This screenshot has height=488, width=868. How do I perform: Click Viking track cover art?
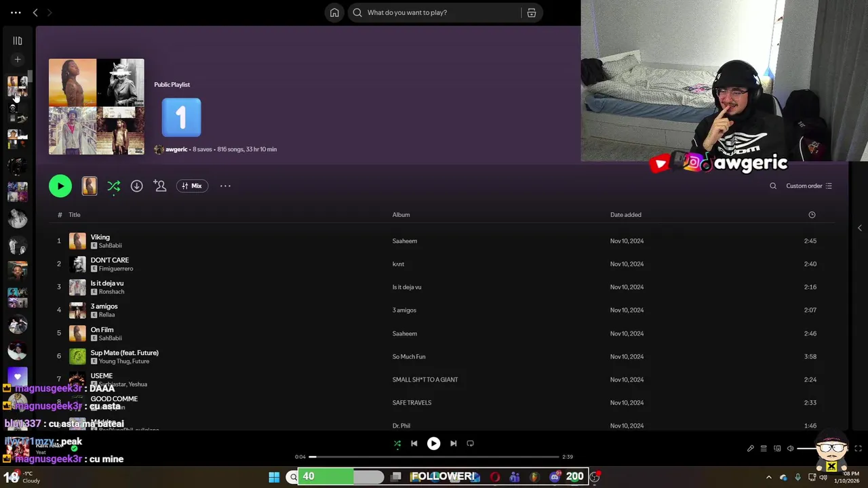tap(78, 241)
